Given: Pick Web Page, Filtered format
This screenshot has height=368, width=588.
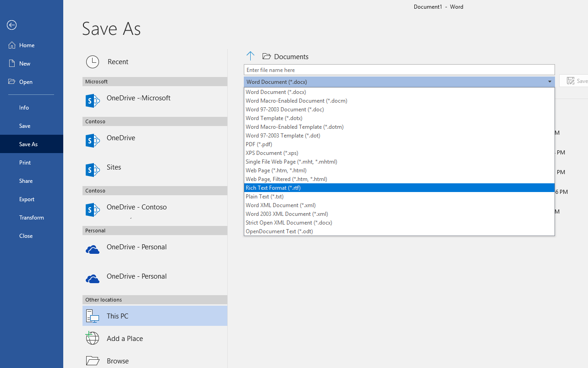Looking at the screenshot, I should pyautogui.click(x=399, y=179).
